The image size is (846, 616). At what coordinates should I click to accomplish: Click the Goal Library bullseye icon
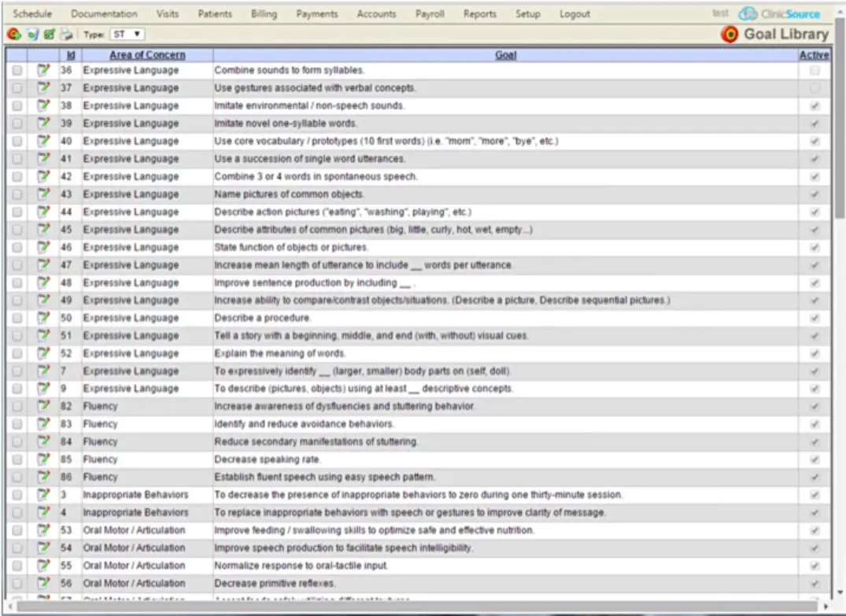[730, 34]
